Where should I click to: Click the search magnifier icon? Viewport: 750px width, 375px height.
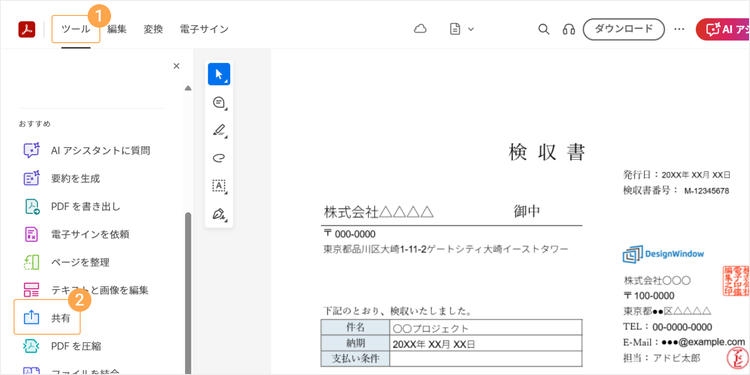543,29
